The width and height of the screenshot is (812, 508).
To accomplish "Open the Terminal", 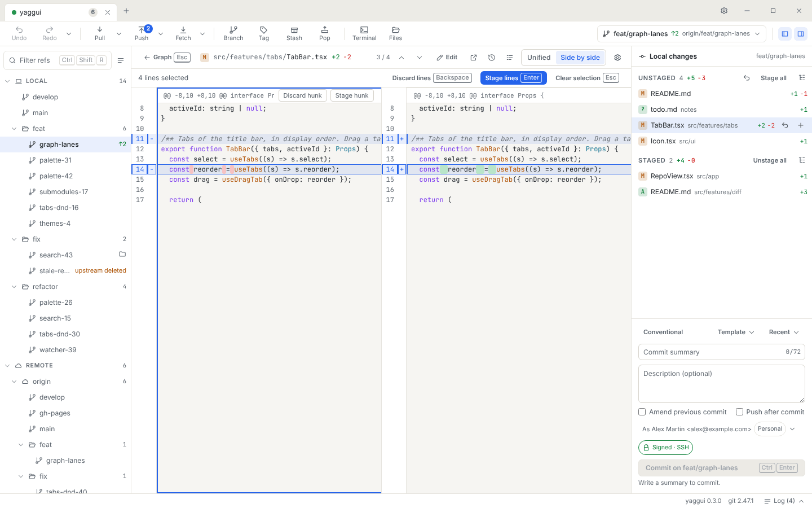I will 364,33.
